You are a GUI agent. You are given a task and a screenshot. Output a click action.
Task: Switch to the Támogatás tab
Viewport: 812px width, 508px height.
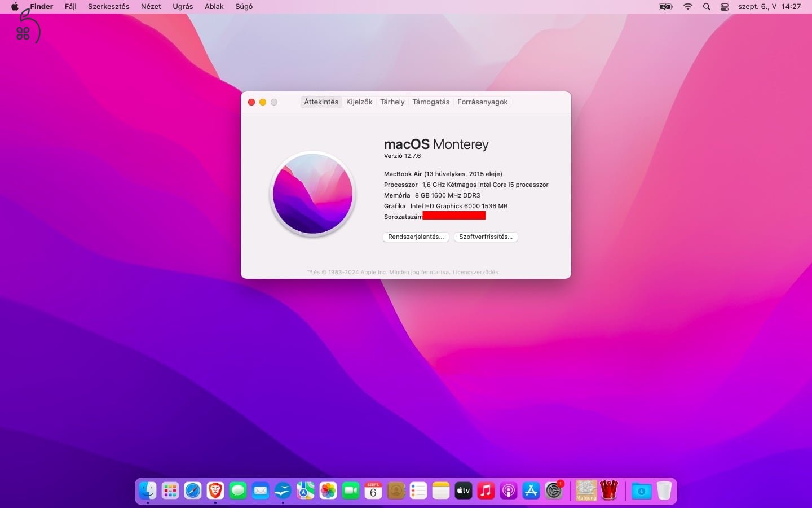[431, 102]
